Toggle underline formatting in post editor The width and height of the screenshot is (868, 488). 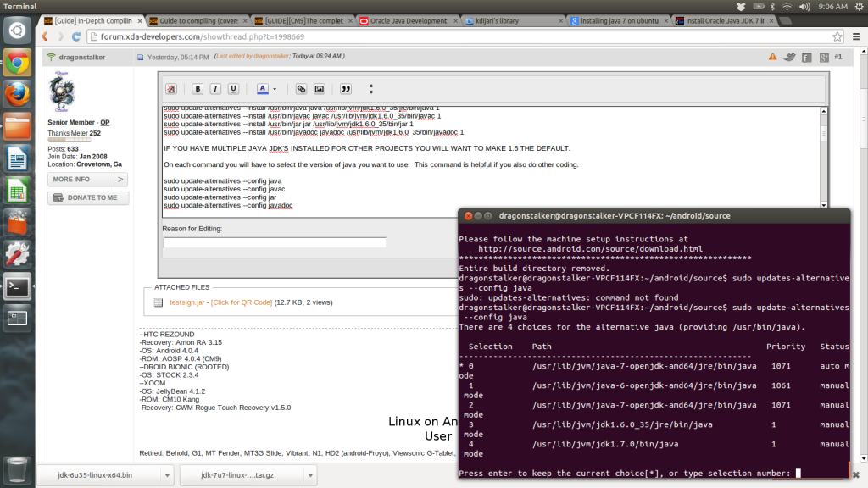(x=233, y=89)
